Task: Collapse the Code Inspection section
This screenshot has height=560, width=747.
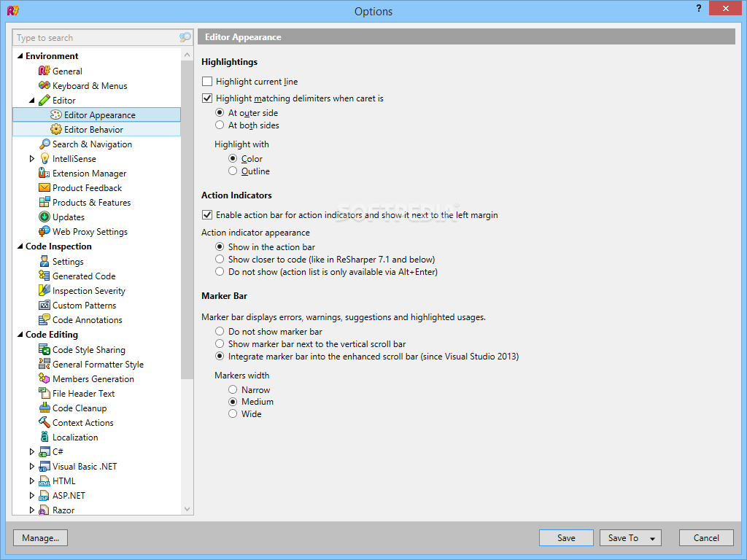Action: pos(20,246)
